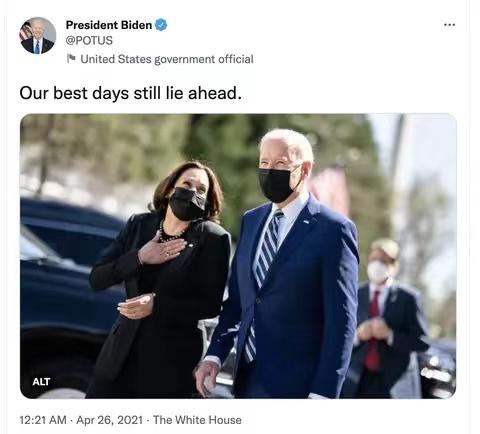Click the American flag in profile avatar
Screen dimensions: 480x434
click(x=25, y=32)
